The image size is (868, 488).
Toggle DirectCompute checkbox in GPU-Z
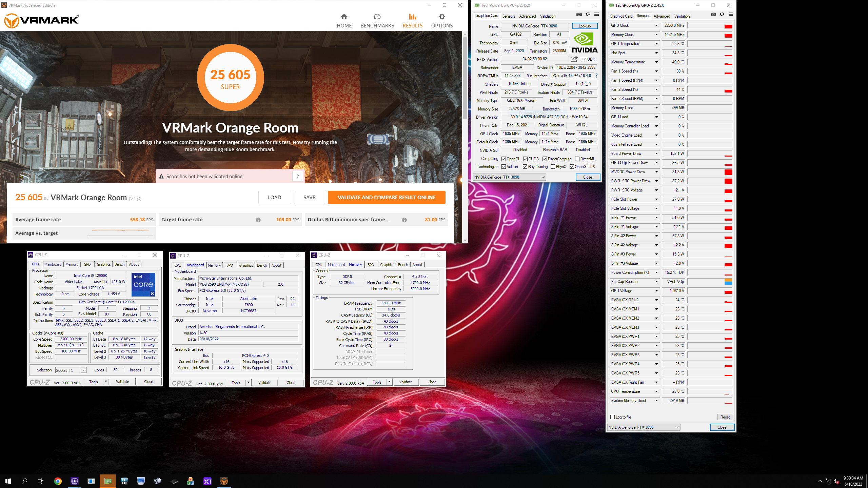pos(545,159)
